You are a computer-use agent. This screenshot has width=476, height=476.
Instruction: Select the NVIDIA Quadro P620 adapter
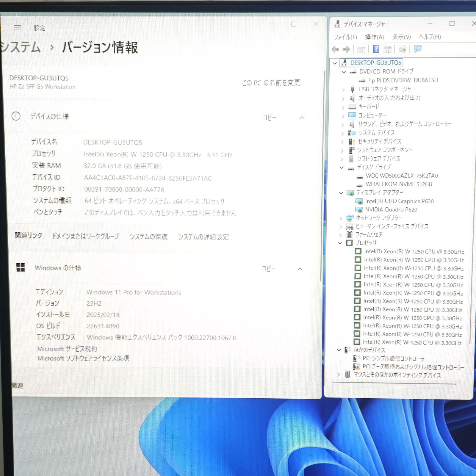[x=391, y=209]
